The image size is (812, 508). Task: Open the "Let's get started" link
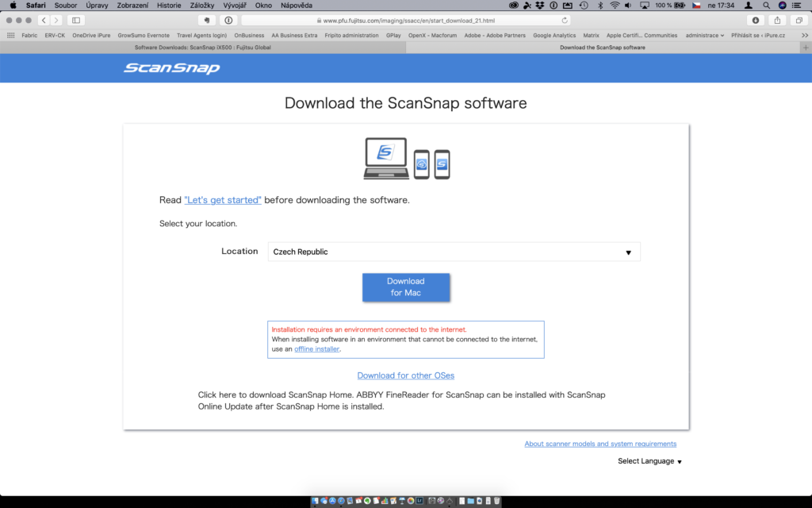click(x=223, y=200)
